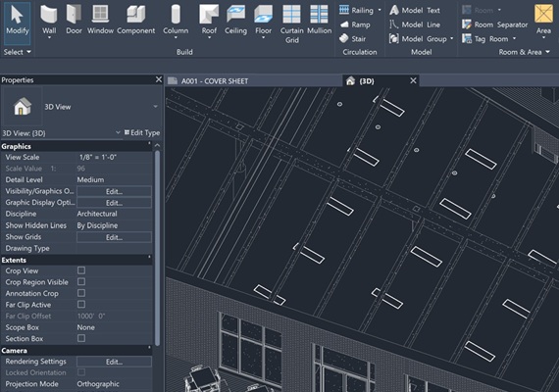Enable Section Box checkbox

coord(81,338)
